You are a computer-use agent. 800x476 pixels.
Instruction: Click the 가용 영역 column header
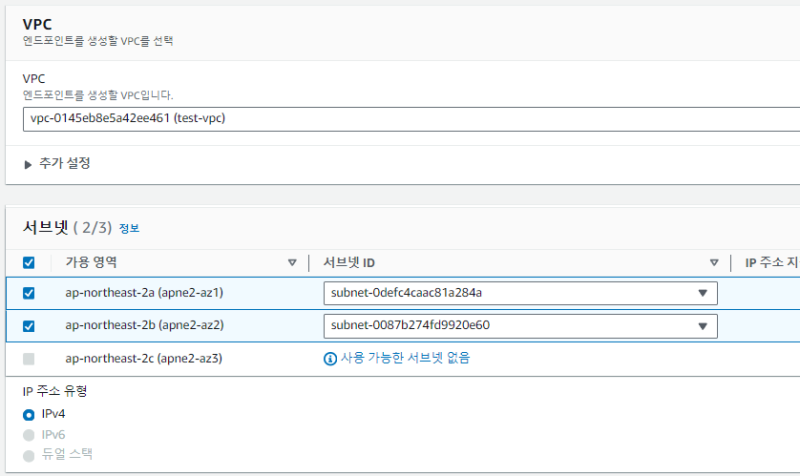tap(91, 263)
